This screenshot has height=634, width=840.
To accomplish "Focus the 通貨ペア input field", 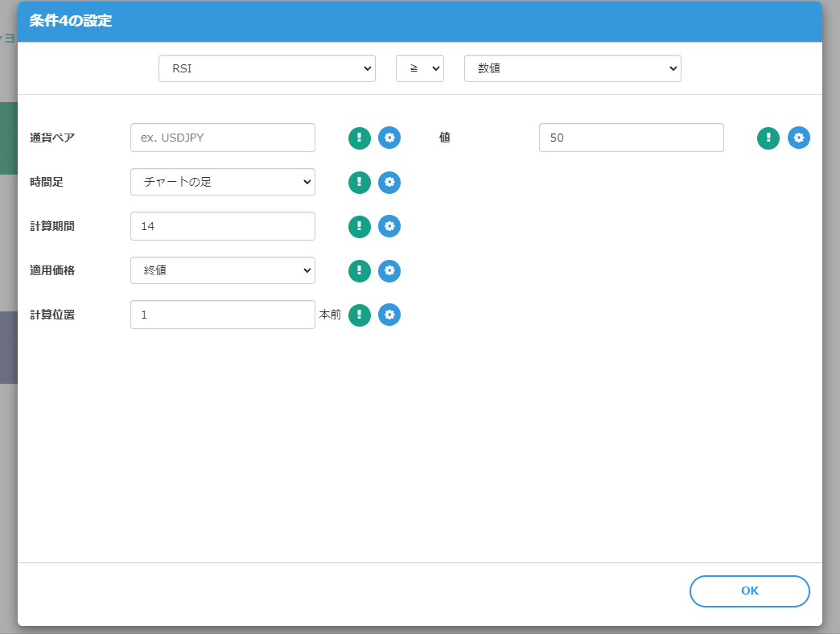I will pos(223,138).
